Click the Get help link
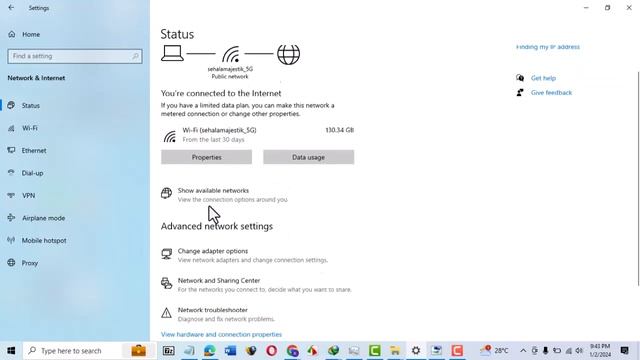 click(543, 78)
